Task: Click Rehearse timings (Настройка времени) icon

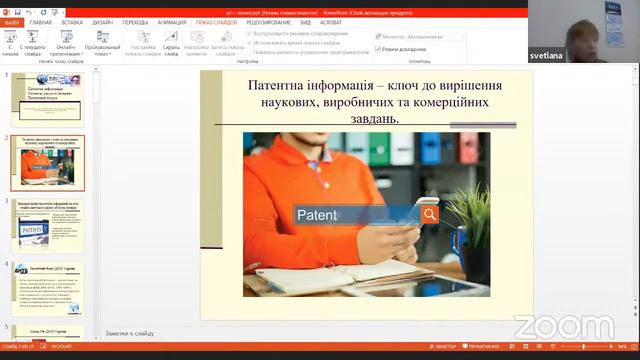Action: click(x=197, y=37)
